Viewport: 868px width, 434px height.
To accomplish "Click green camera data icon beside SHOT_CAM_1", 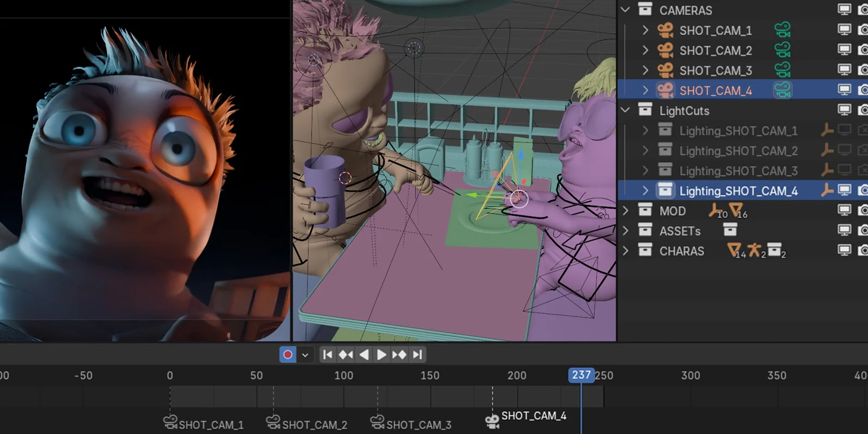I will [x=782, y=30].
